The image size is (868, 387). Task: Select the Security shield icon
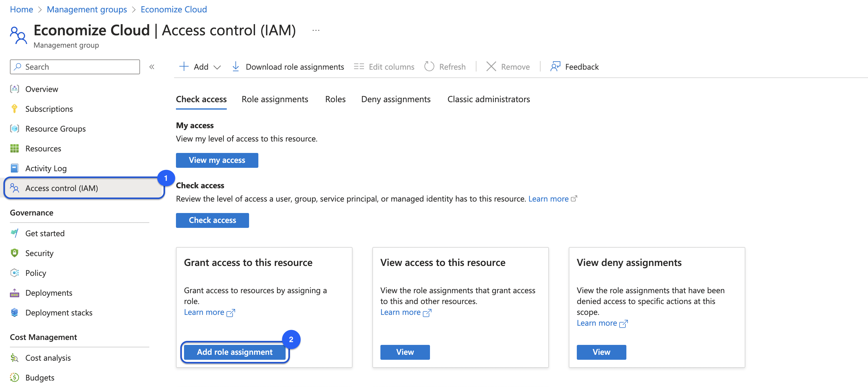pos(14,253)
